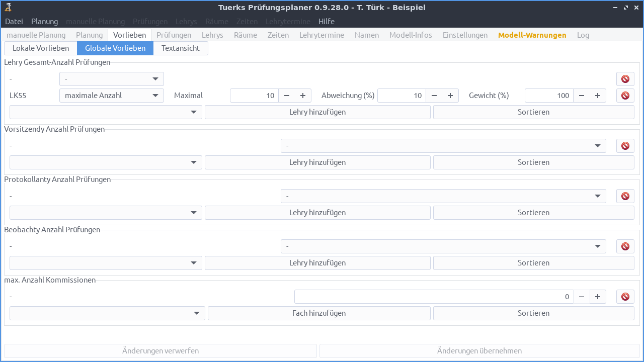
Task: Open the Textansicht tab
Action: point(181,48)
